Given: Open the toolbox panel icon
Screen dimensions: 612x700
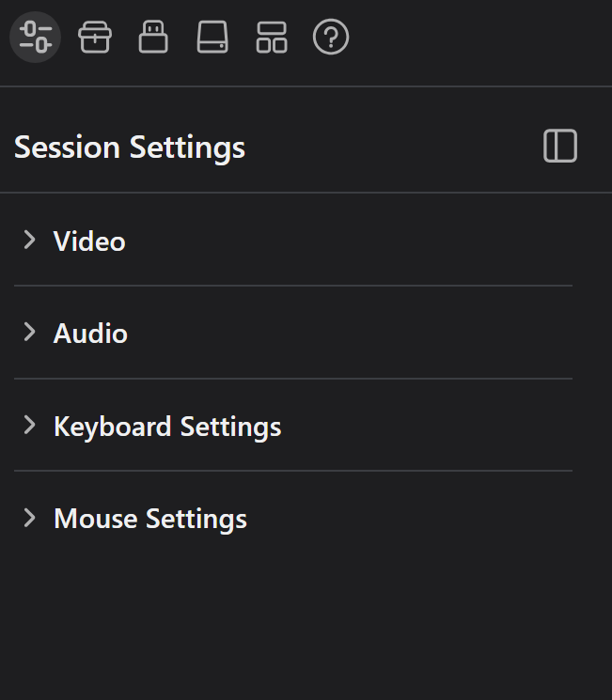Looking at the screenshot, I should coord(95,37).
